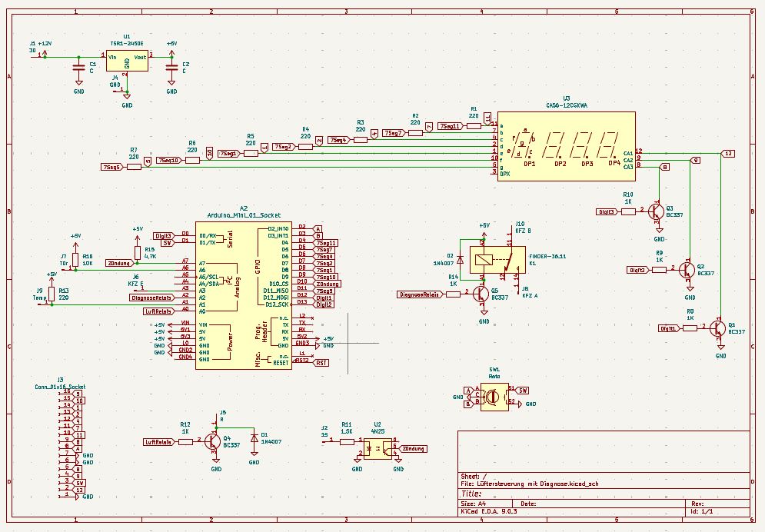
Task: Click resistor R15 4,7K symbol
Action: (x=138, y=252)
